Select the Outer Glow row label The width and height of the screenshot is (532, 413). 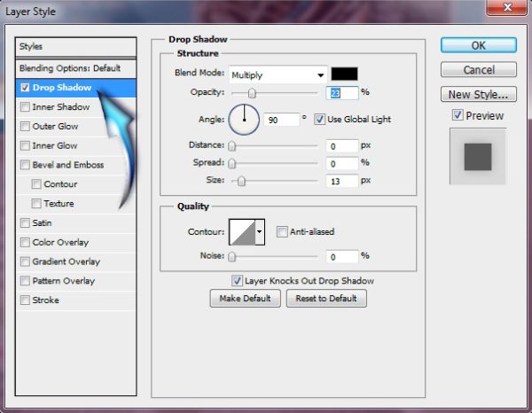tap(55, 126)
